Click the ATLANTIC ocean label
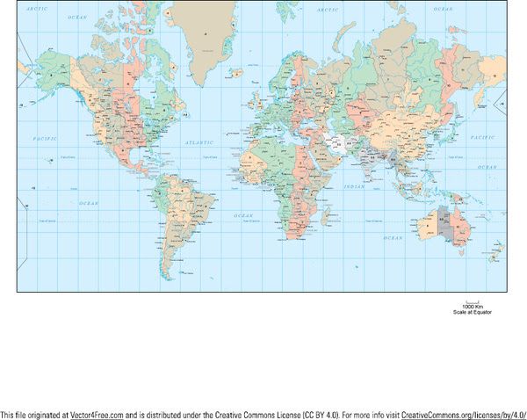The width and height of the screenshot is (527, 420). (199, 142)
